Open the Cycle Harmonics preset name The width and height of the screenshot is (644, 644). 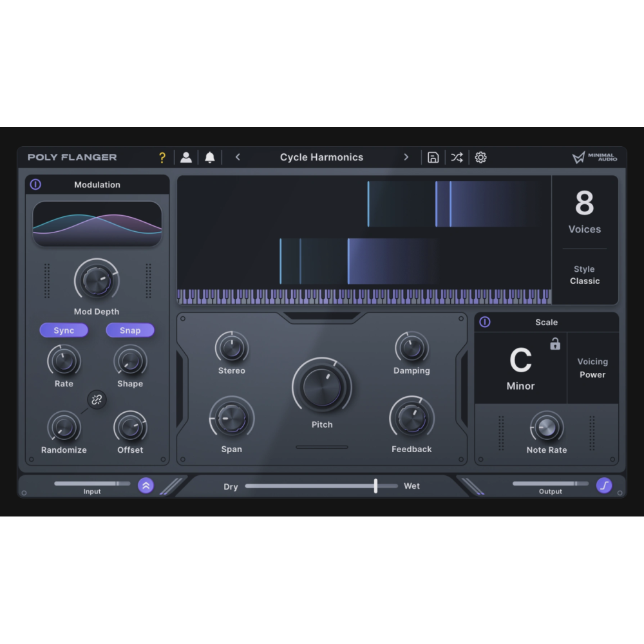click(321, 156)
